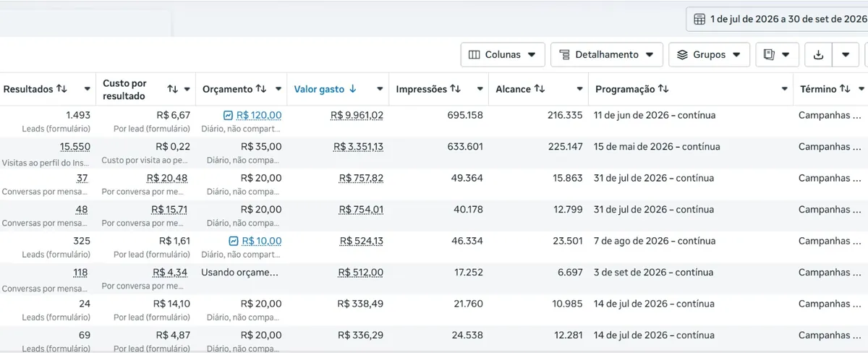Image resolution: width=868 pixels, height=353 pixels.
Task: Select the 695.158 impressions cell
Action: coord(465,115)
